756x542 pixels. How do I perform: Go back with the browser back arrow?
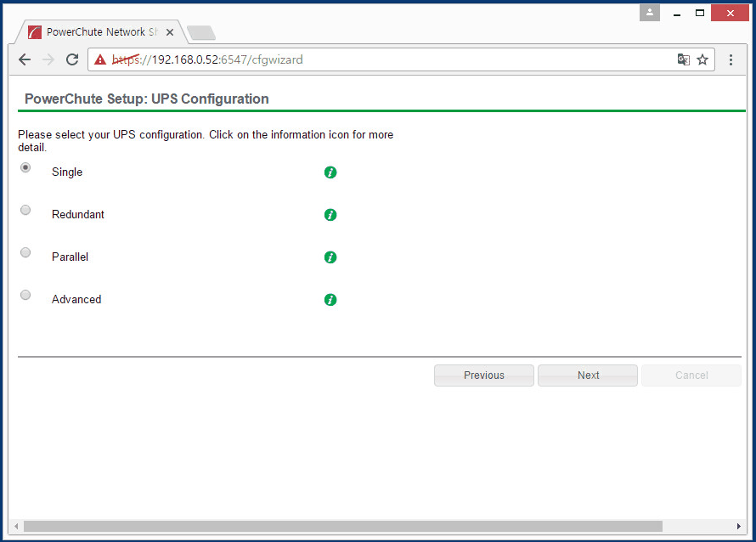tap(25, 59)
